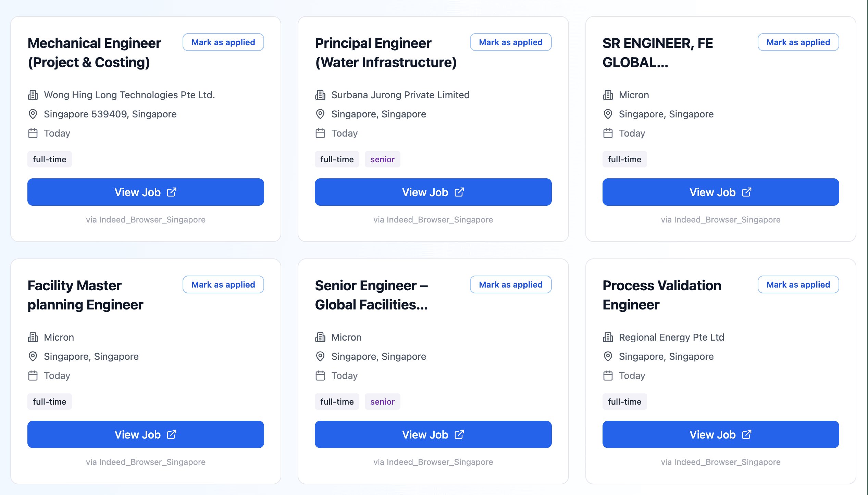Click the location pin on Process Validation Engineer card
Screen dimensions: 868x495
(608, 356)
